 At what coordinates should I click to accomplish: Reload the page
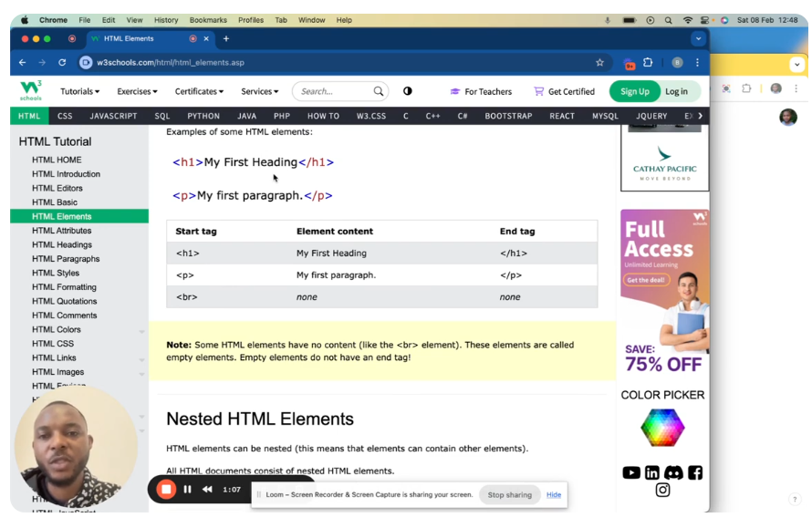pos(62,63)
